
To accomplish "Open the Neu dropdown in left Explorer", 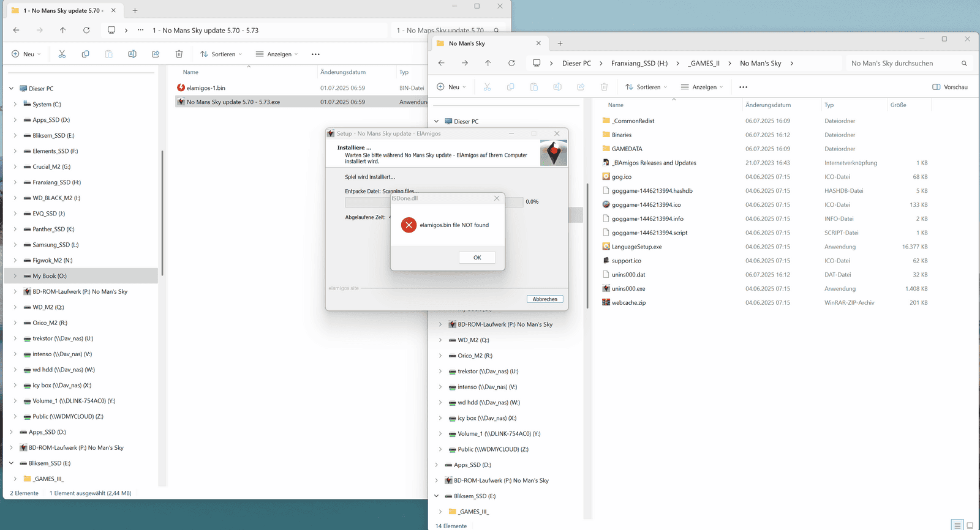I will (x=26, y=54).
